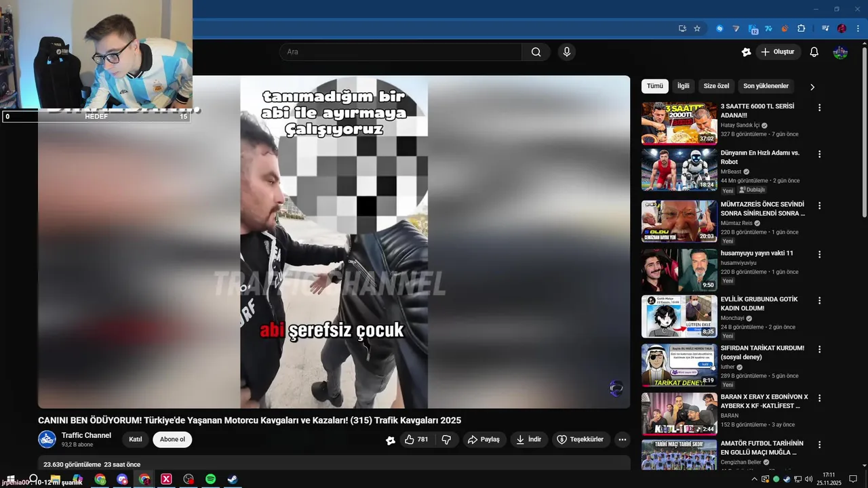Screen dimensions: 868x488
Task: Click into the Ara search field
Action: pos(400,52)
